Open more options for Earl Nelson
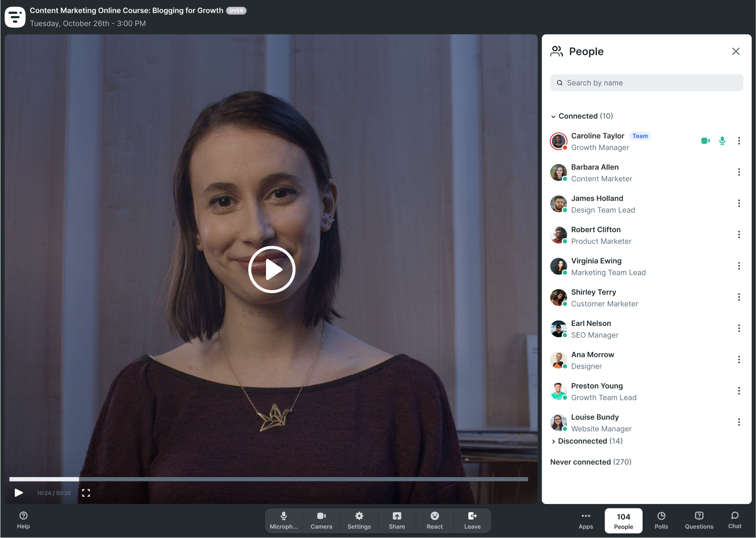 [739, 328]
